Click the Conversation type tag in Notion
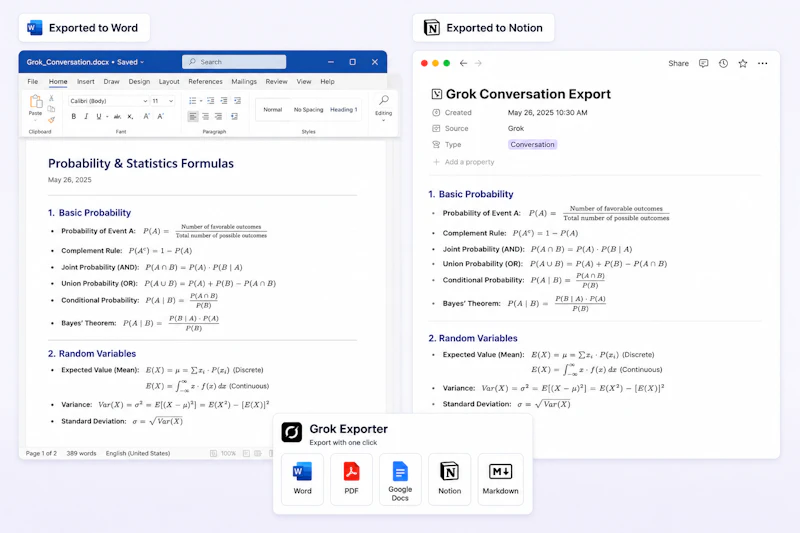The image size is (800, 533). click(x=532, y=144)
